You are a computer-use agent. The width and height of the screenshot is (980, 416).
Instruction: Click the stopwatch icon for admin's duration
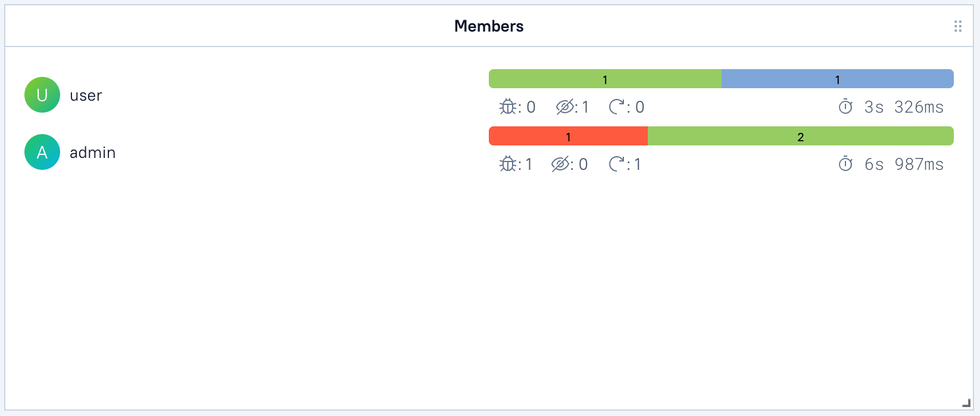click(x=846, y=164)
